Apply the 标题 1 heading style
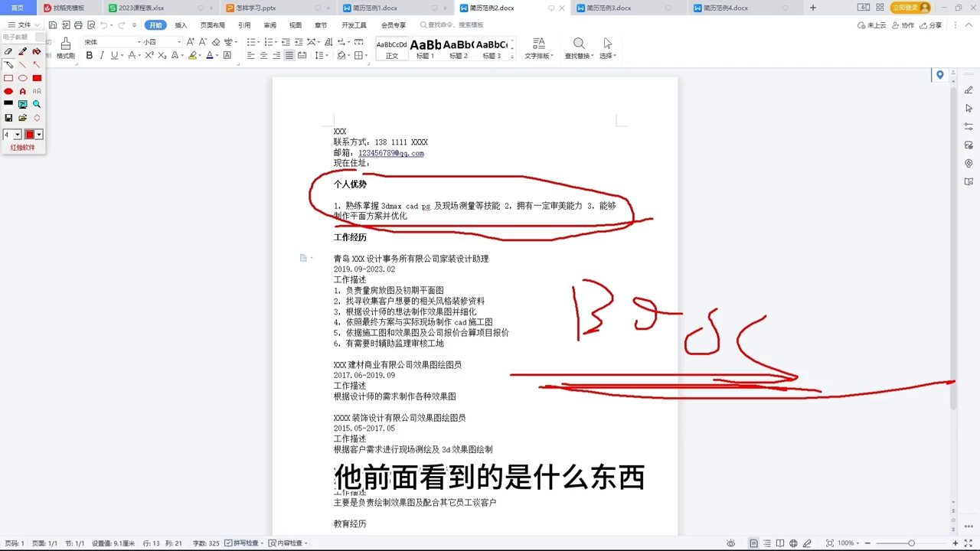 425,49
